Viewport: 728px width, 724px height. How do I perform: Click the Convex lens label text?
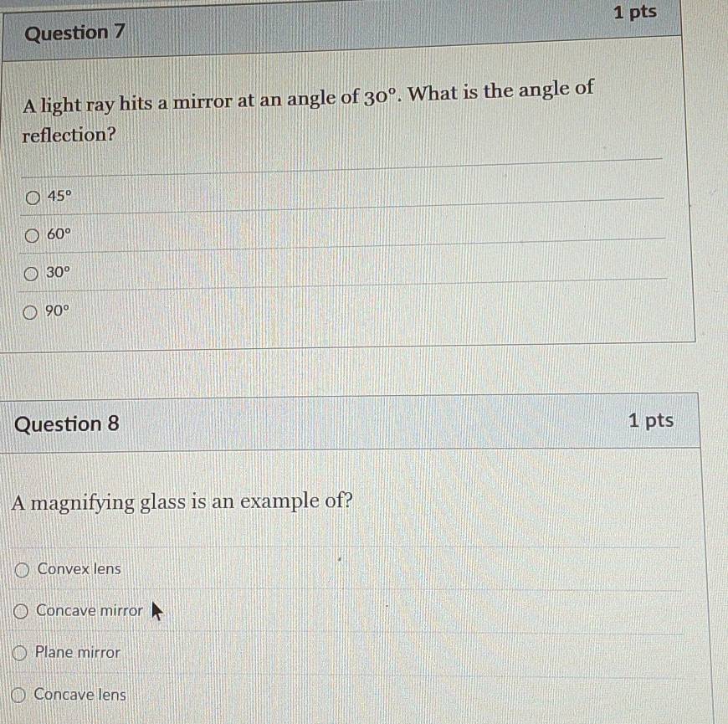click(x=79, y=568)
